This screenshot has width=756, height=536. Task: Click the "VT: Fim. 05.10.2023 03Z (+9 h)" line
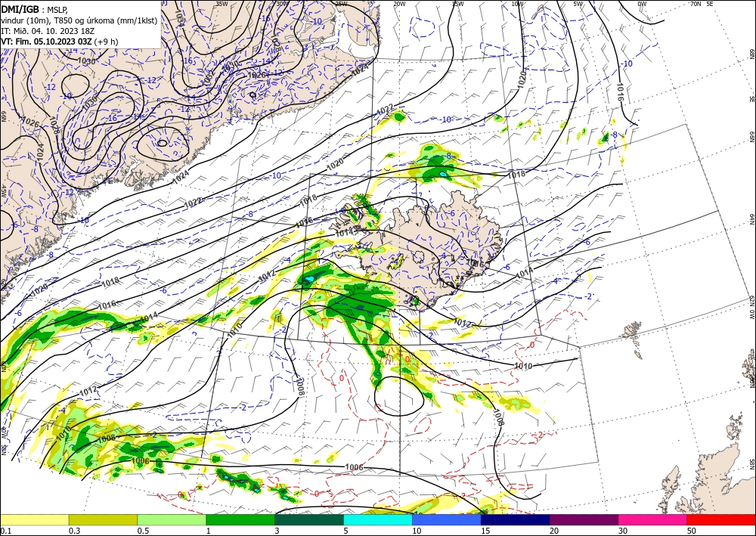(59, 41)
